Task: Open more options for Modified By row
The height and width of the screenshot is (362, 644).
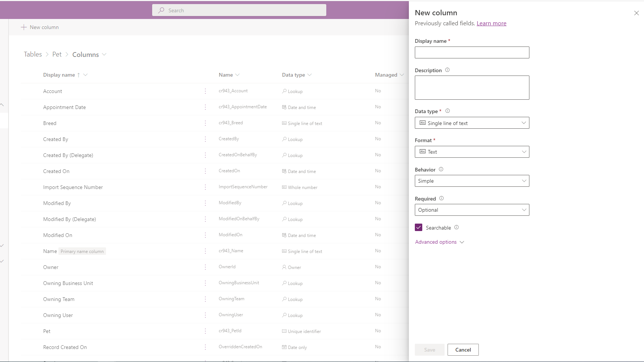Action: (205, 203)
